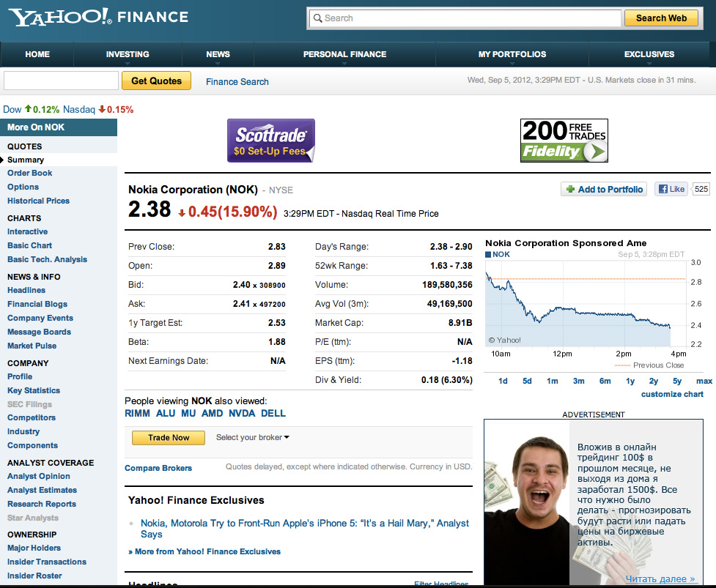The image size is (716, 588).
Task: Open Analyst Opinion
Action: 39,476
